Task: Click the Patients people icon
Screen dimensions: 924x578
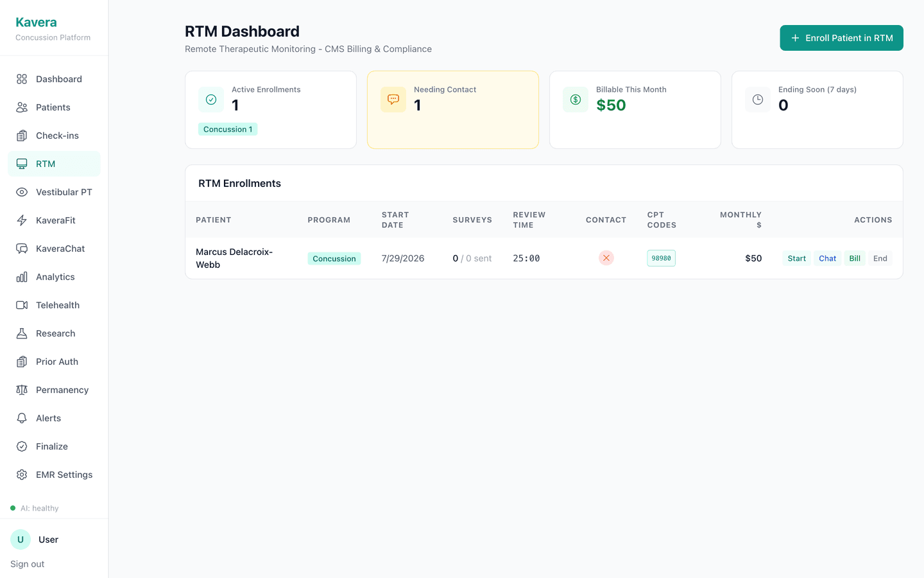Action: [x=22, y=107]
